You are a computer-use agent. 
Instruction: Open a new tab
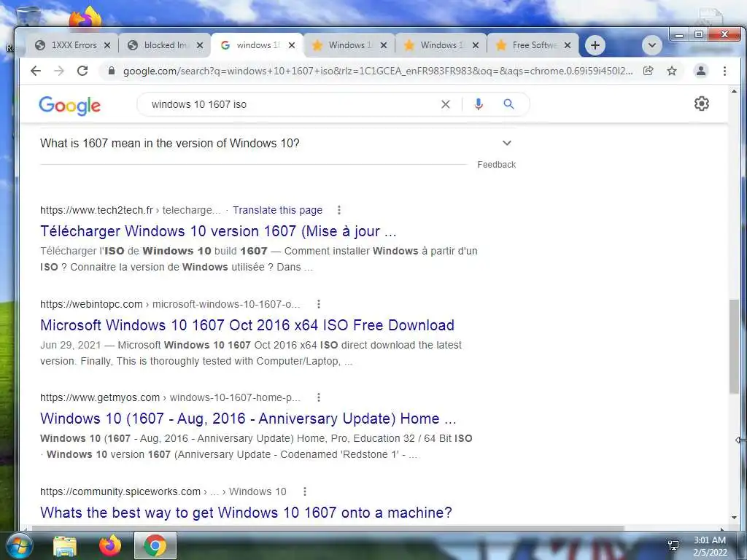click(595, 45)
